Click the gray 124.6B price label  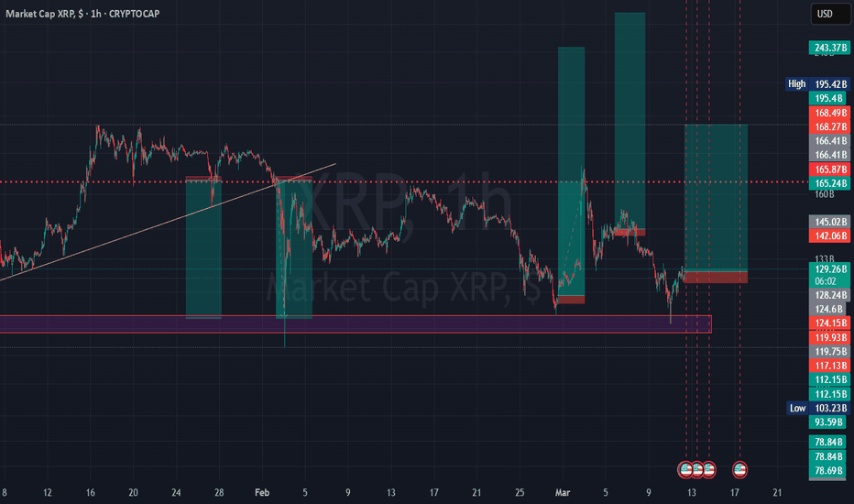click(x=827, y=309)
